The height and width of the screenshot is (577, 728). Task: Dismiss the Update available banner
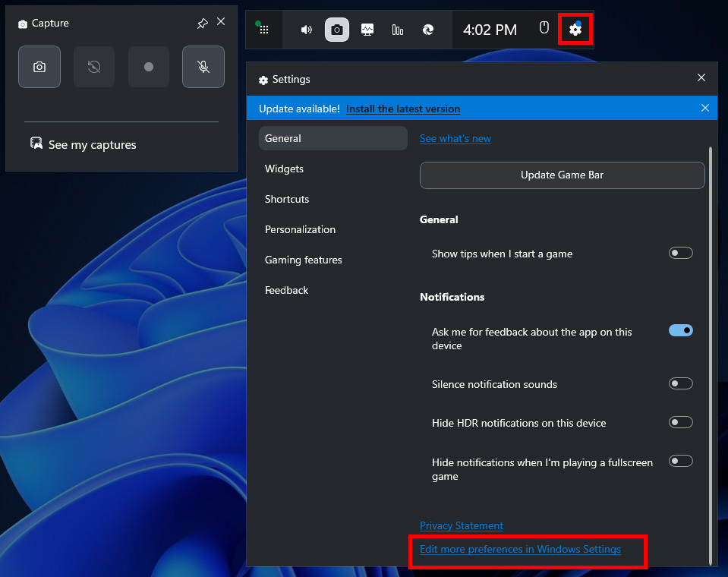coord(704,108)
